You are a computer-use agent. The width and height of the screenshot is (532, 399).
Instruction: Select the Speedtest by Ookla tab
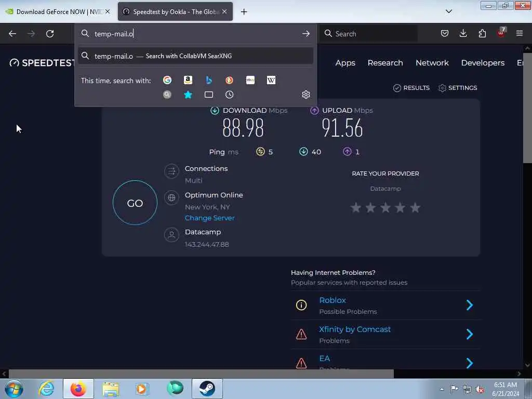(x=175, y=11)
